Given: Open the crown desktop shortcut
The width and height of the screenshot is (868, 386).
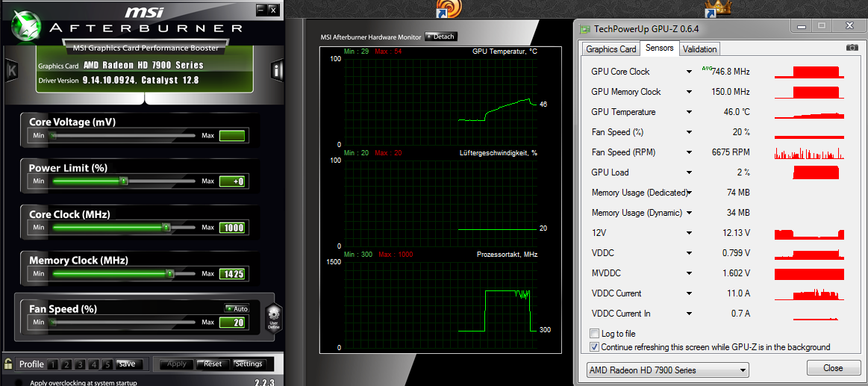Looking at the screenshot, I should pos(718,8).
